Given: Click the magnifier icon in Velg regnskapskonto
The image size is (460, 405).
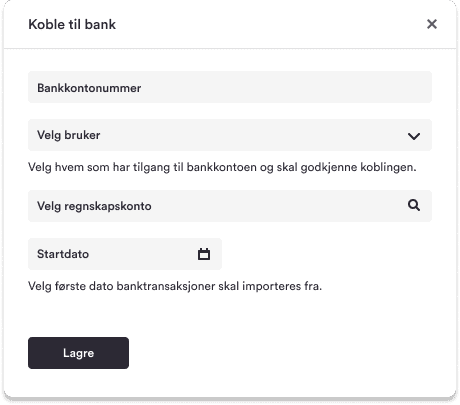Looking at the screenshot, I should pos(414,205).
